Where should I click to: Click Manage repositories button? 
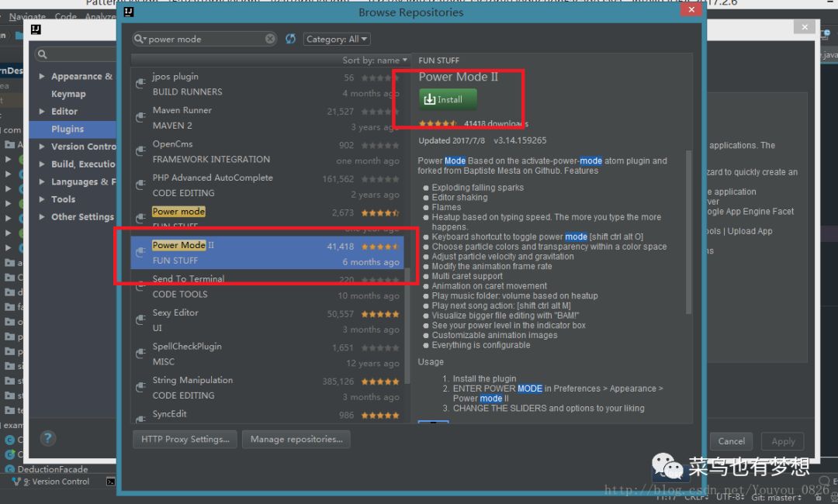tap(296, 440)
